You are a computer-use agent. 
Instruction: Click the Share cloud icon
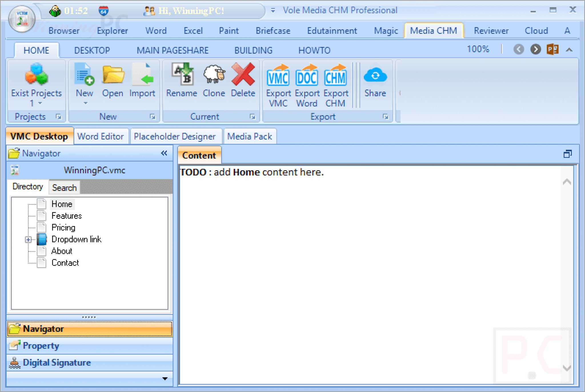pyautogui.click(x=375, y=76)
